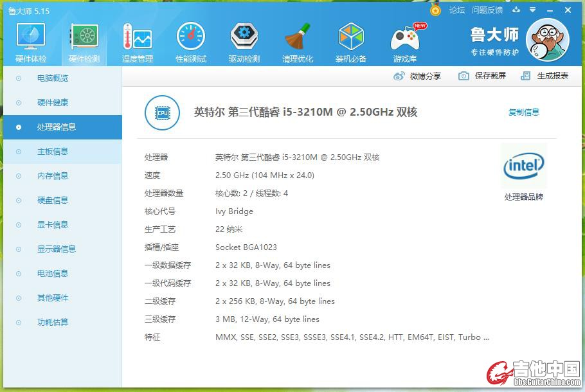Click the 22 纳米 process value
The image size is (585, 392).
pos(229,229)
